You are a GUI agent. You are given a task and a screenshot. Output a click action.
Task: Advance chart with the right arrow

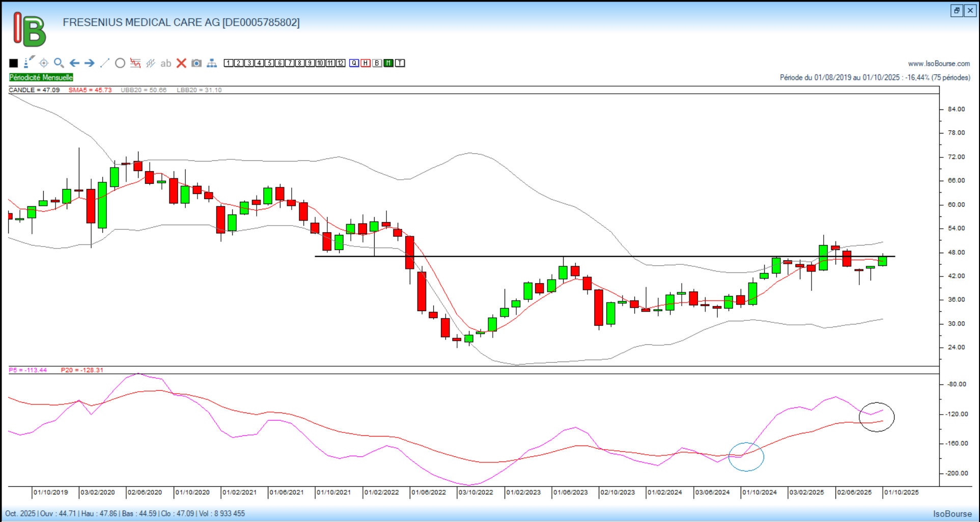pos(90,63)
